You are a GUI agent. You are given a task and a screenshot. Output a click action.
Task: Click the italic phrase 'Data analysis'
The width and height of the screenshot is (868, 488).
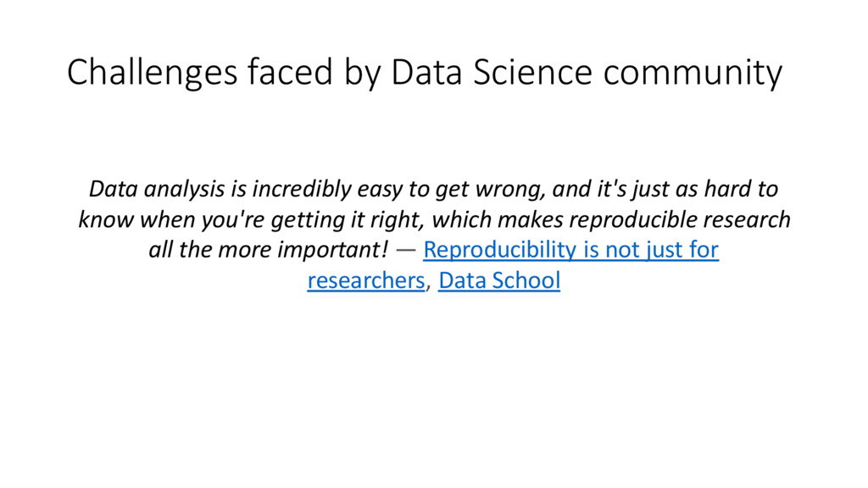click(157, 189)
